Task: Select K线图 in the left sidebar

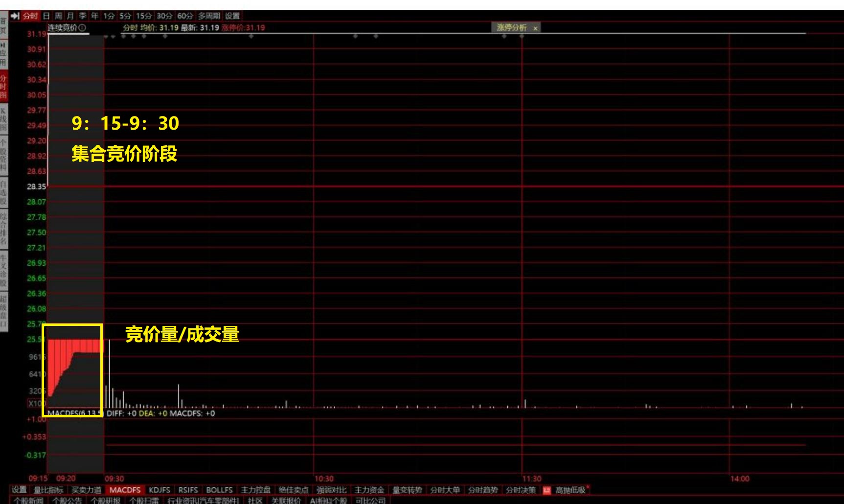Action: tap(3, 119)
